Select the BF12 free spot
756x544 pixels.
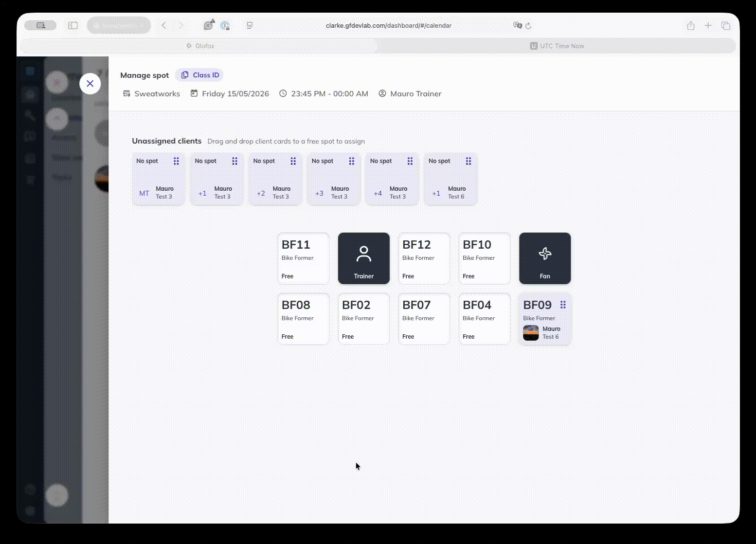pyautogui.click(x=424, y=258)
